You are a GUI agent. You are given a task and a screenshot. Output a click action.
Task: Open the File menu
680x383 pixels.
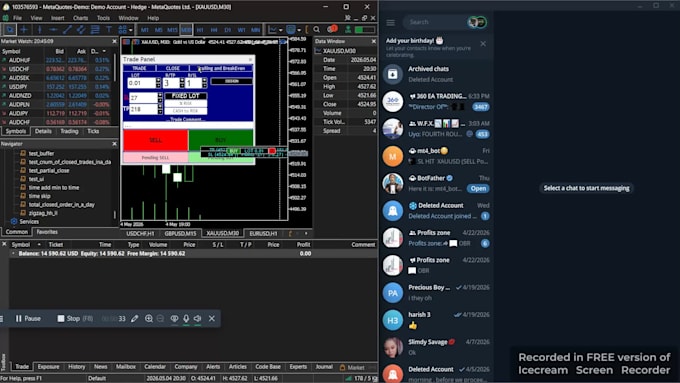click(17, 18)
